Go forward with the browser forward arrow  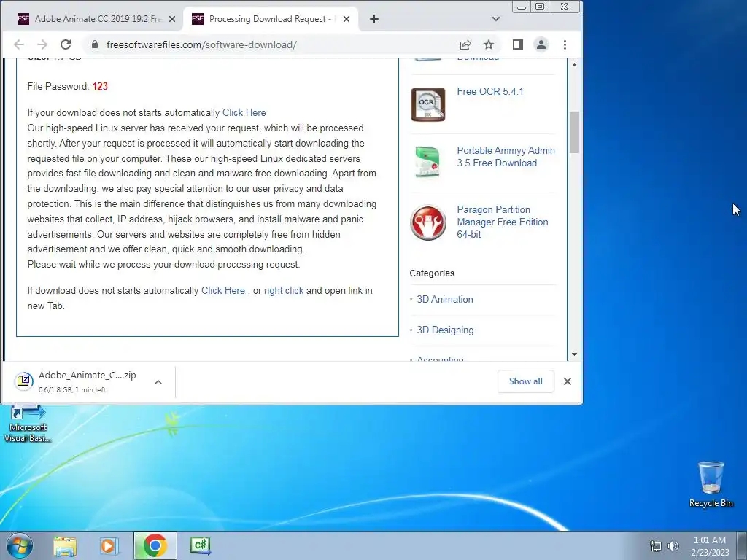[42, 44]
